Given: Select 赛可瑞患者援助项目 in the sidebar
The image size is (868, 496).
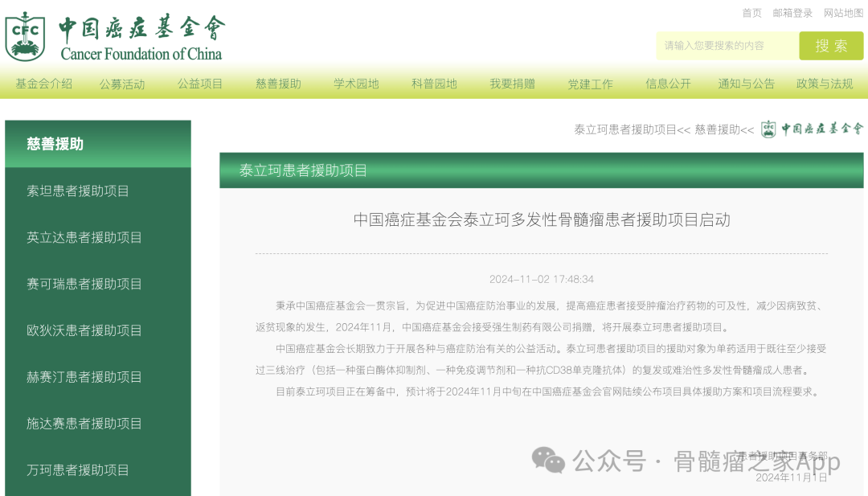Looking at the screenshot, I should (x=84, y=284).
